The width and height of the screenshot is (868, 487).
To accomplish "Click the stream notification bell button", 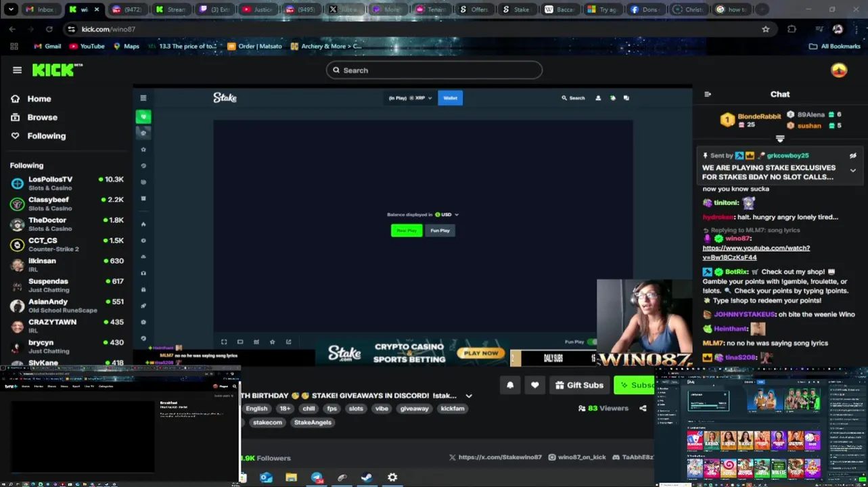I will 510,385.
